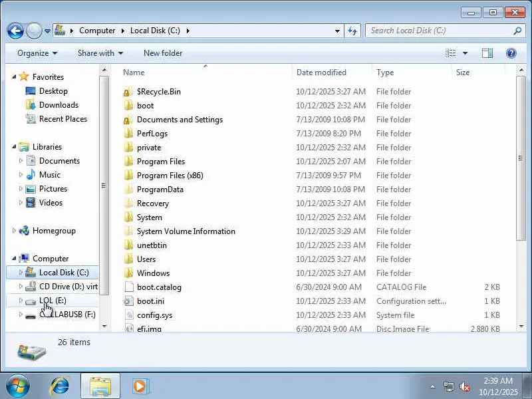Open the Start menu
The image size is (532, 399).
pos(17,386)
